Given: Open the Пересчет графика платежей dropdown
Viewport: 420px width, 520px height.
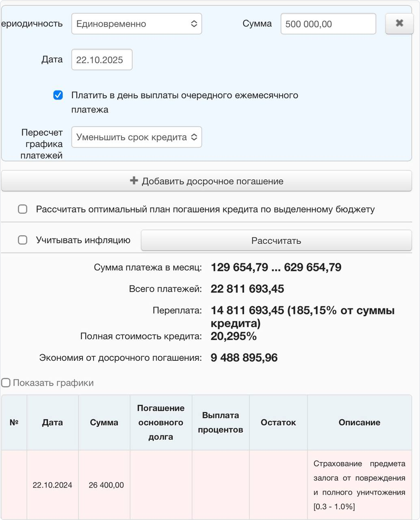Looking at the screenshot, I should [x=136, y=137].
